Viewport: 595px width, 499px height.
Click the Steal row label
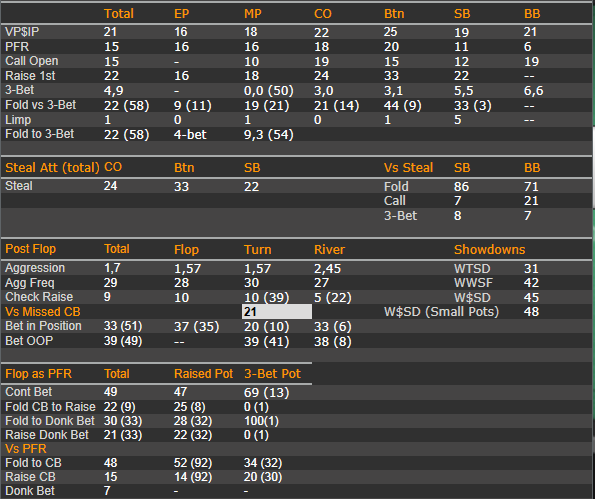(19, 186)
